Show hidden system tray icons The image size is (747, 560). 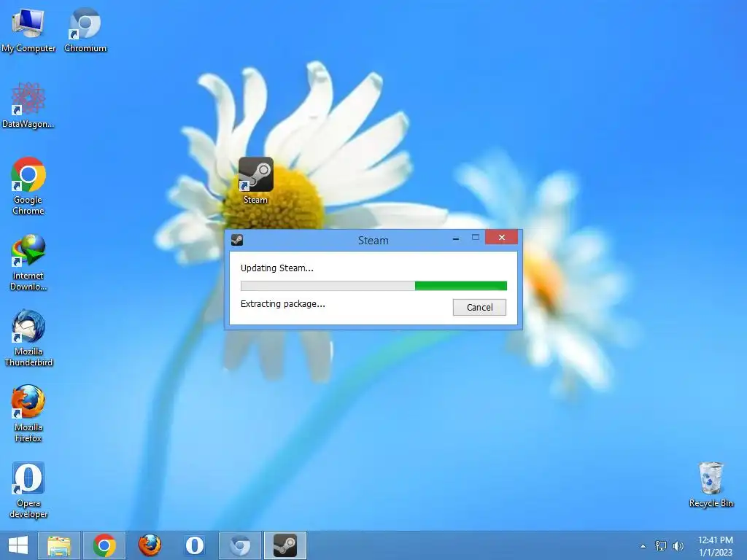pos(643,546)
